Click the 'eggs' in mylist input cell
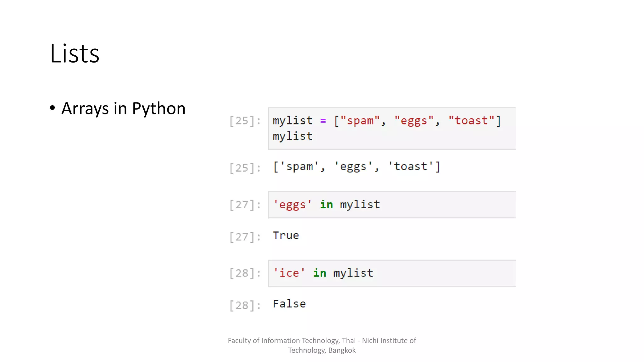Viewport: 644px width, 362px height. pyautogui.click(x=391, y=205)
